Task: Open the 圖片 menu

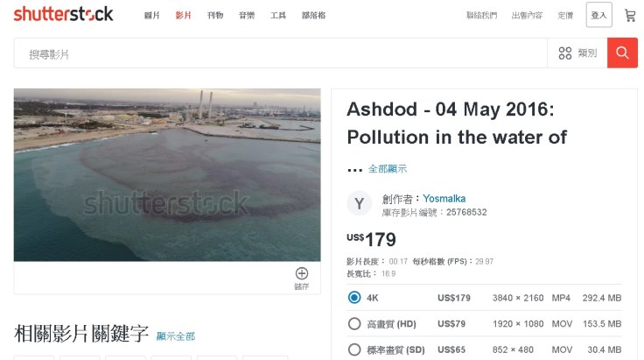Action: (152, 16)
